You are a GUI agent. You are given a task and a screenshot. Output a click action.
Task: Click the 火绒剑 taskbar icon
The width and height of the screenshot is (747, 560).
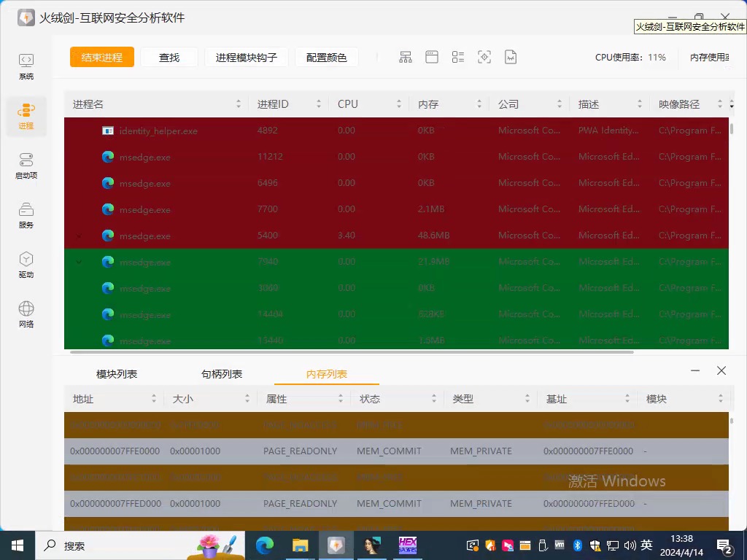[336, 545]
